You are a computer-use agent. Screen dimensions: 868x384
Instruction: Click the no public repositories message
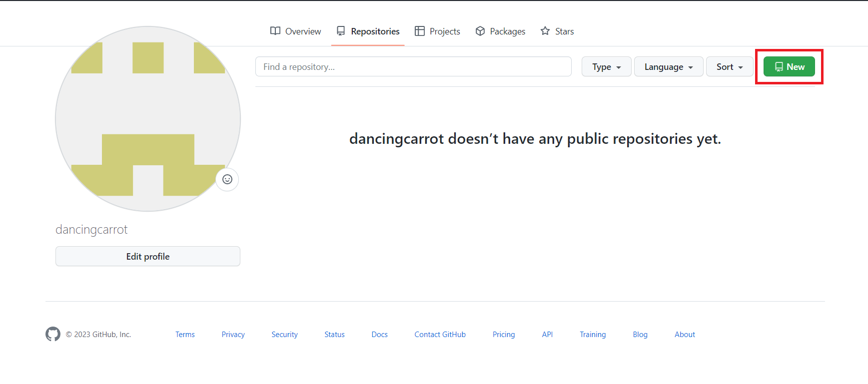coord(535,138)
